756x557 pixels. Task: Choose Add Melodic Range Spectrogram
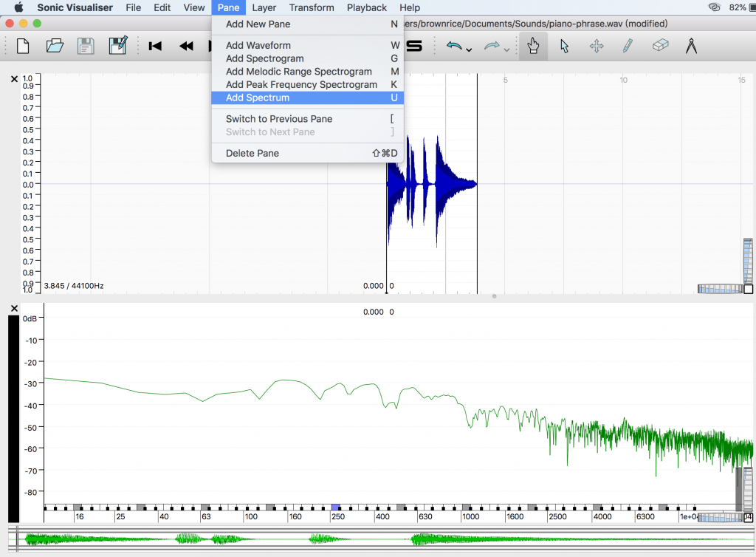pos(307,72)
